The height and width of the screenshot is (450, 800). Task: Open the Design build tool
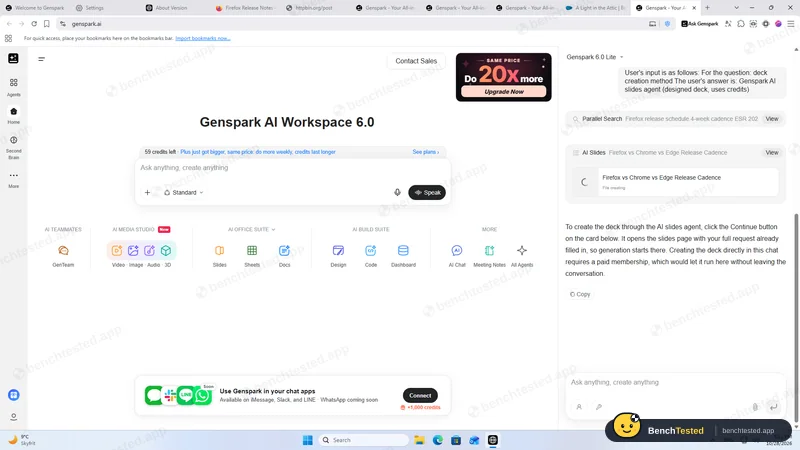(338, 251)
